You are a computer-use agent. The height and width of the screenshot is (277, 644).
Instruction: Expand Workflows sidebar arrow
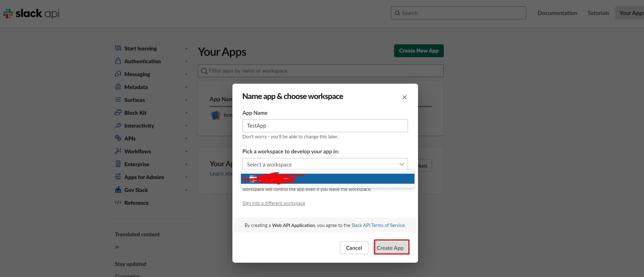coord(186,152)
